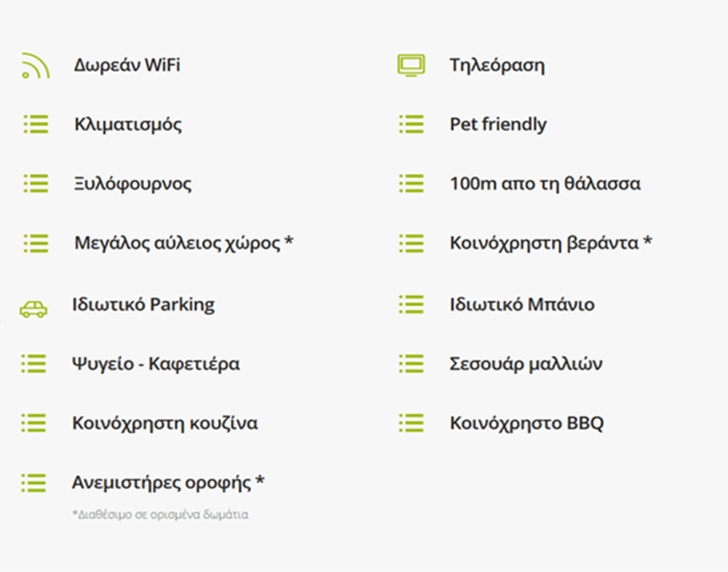Viewport: 728px width, 572px height.
Task: Click the list icon beside Ξυλόφουρνος
Action: click(35, 183)
